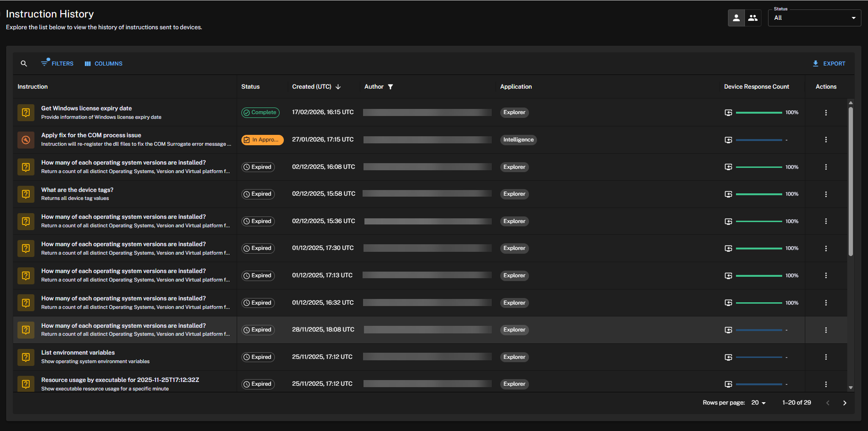Open 'What are the device tags?' instruction
The width and height of the screenshot is (868, 431).
[77, 190]
